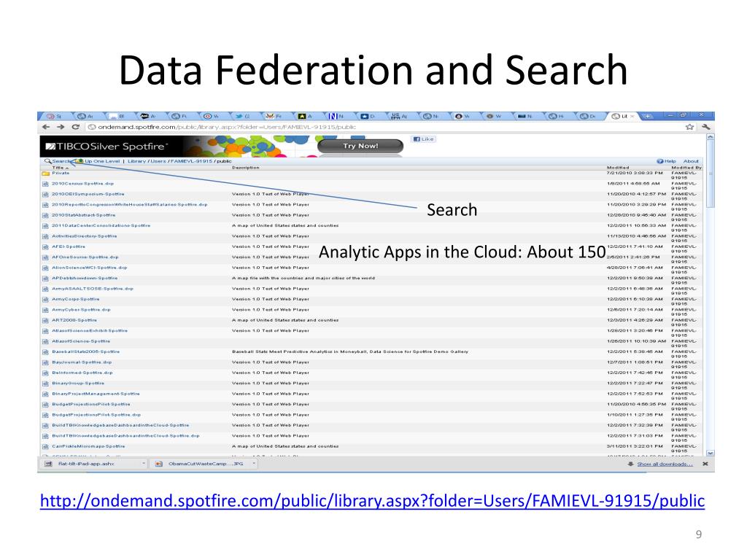The image size is (747, 560).
Task: Click the Try Now! button
Action: [x=360, y=146]
